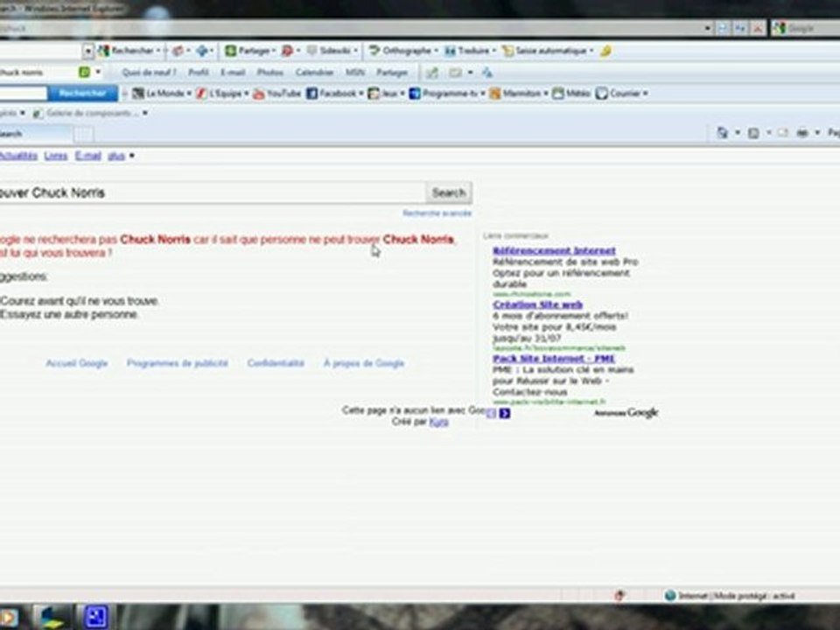Click the Traduire translate icon
Viewport: 840px width, 630px height.
click(451, 51)
